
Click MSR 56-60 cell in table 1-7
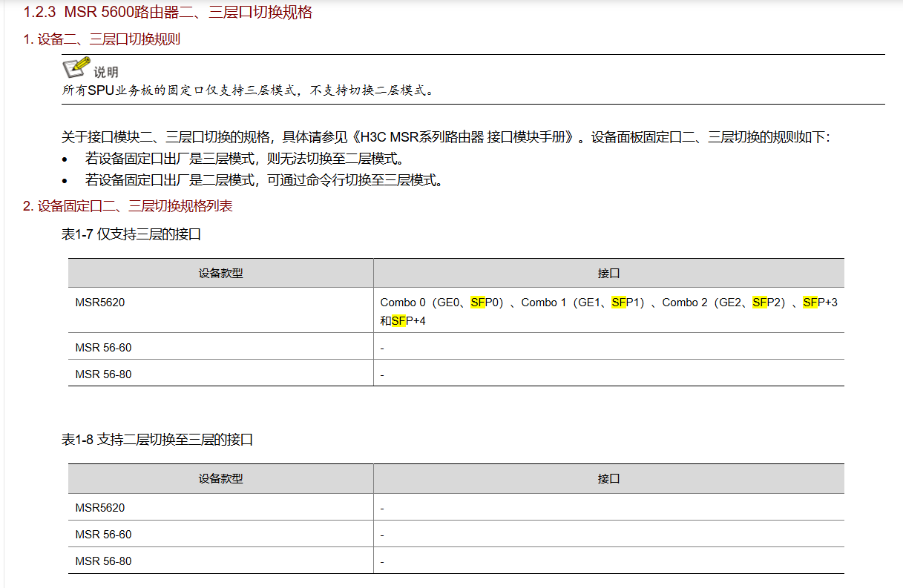point(220,346)
